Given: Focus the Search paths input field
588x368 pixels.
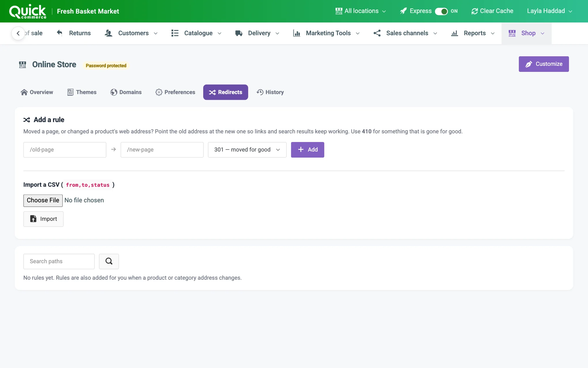Looking at the screenshot, I should 59,261.
